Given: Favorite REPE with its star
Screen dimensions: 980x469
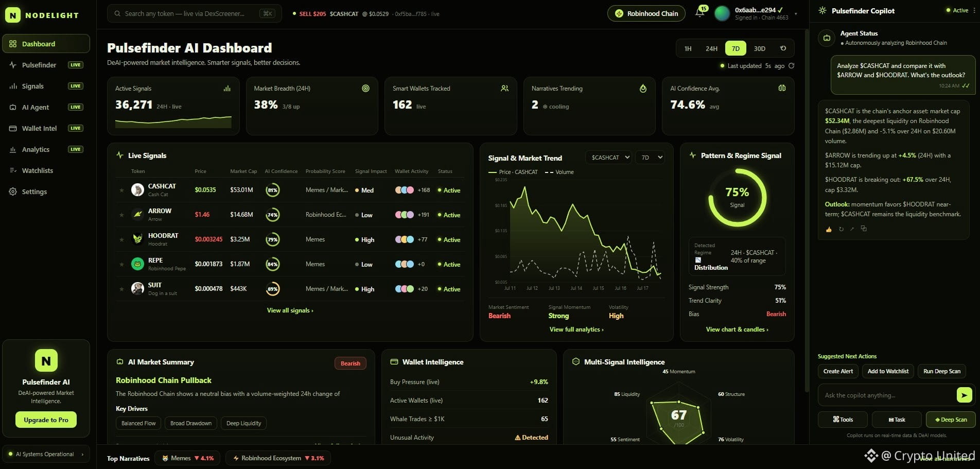Looking at the screenshot, I should [x=121, y=265].
